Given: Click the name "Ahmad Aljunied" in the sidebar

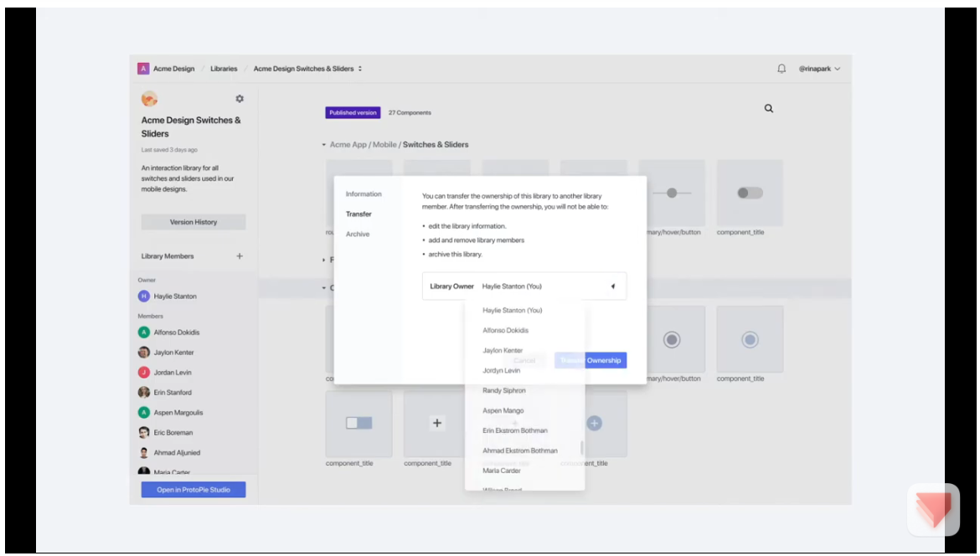Looking at the screenshot, I should tap(177, 452).
